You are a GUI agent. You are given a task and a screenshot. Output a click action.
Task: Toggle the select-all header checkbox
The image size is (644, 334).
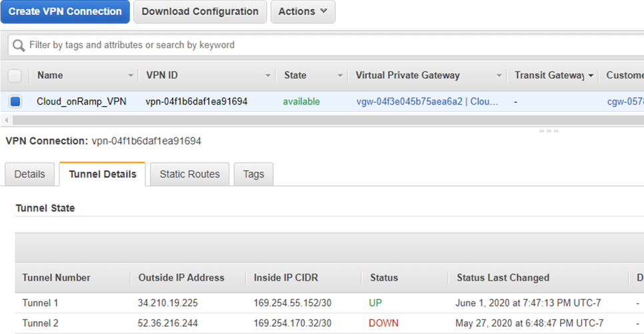click(x=15, y=75)
